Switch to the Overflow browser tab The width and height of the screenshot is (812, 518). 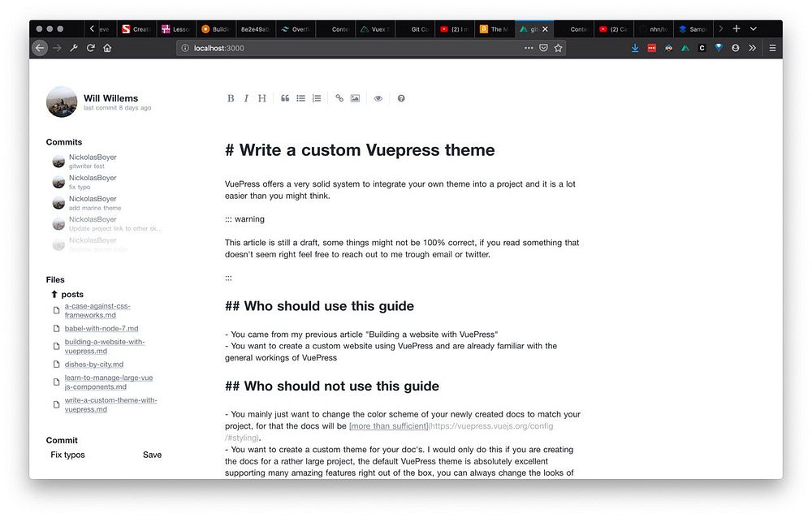click(x=296, y=29)
